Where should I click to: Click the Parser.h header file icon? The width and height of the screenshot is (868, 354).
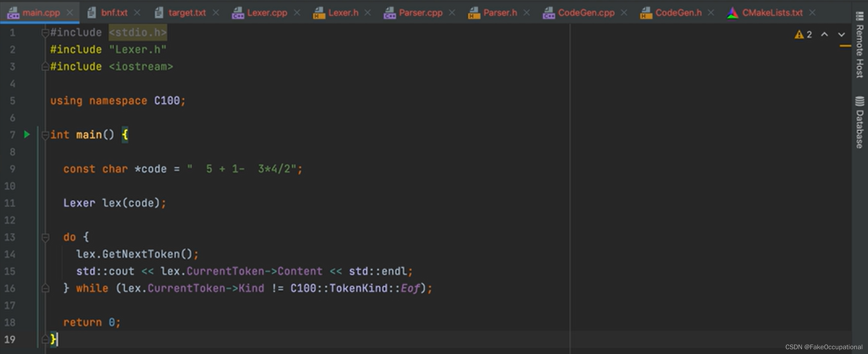[x=474, y=13]
